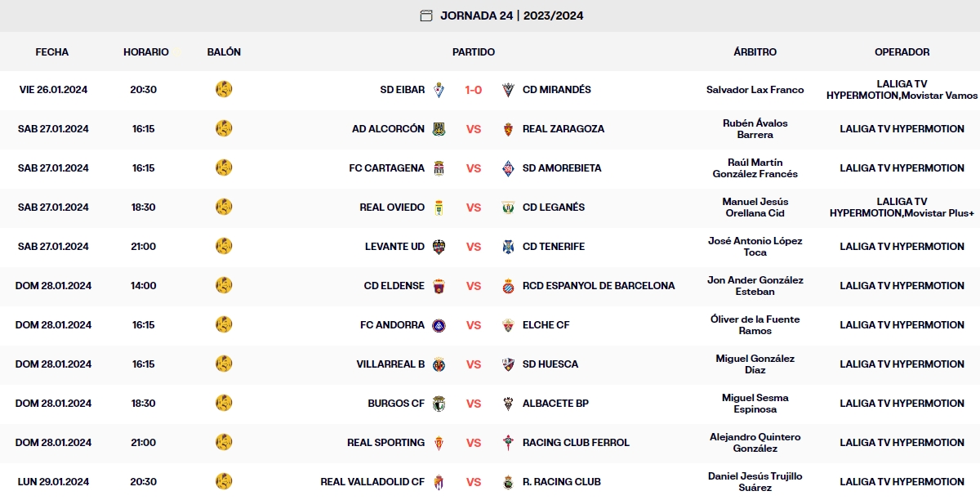The height and width of the screenshot is (500, 980).
Task: Click the FECHA column header
Action: 51,51
